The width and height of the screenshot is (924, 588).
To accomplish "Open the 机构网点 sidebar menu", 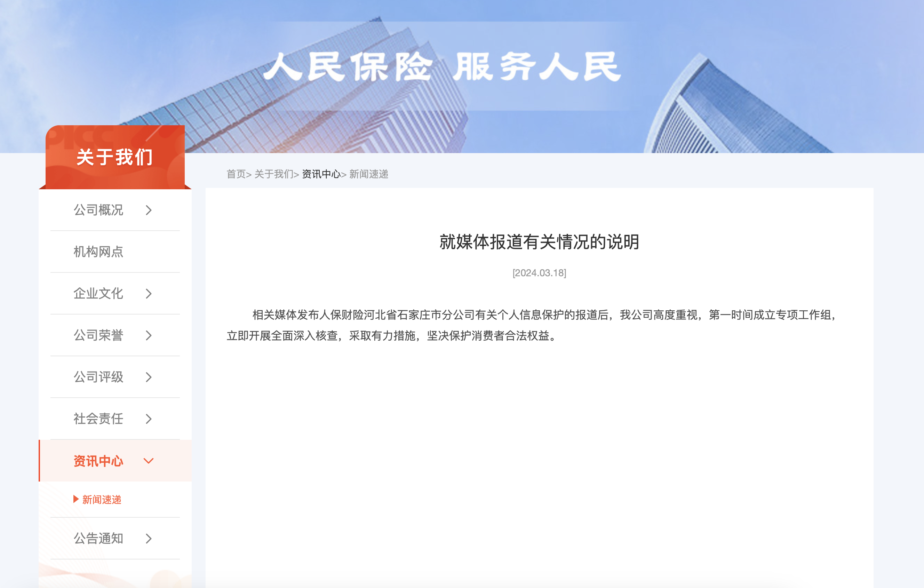I will pyautogui.click(x=115, y=252).
